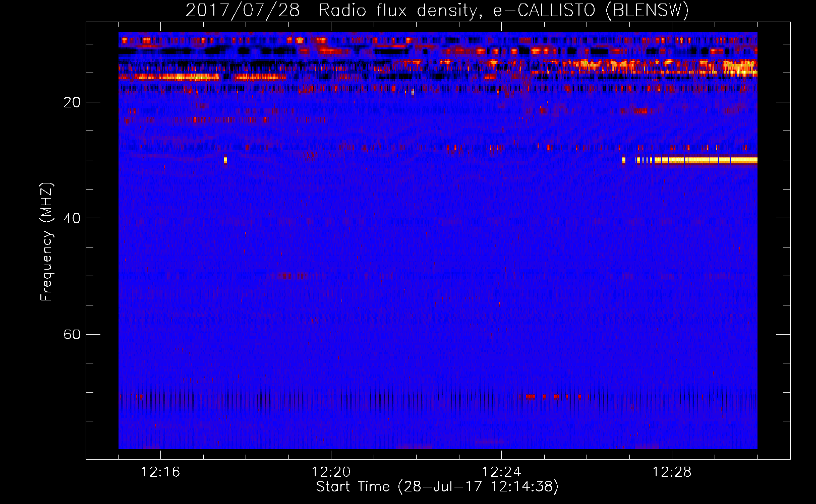Click the short bright 30 MHz burst near 12:17
The width and height of the screenshot is (816, 504).
[225, 160]
